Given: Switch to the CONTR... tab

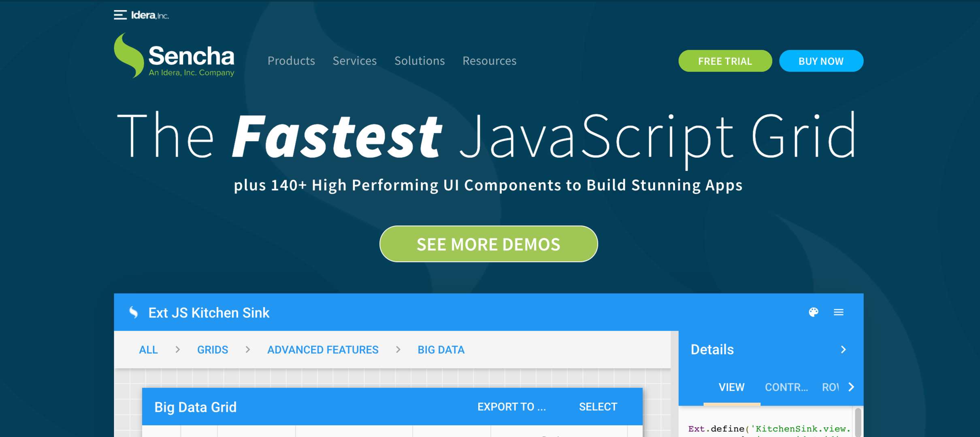Looking at the screenshot, I should [786, 387].
